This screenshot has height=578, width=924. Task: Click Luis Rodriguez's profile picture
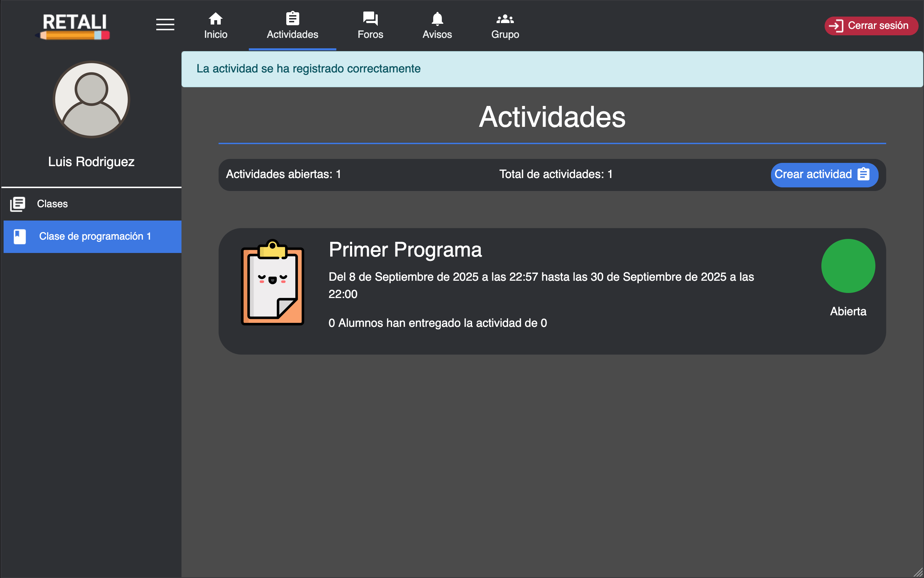click(91, 99)
